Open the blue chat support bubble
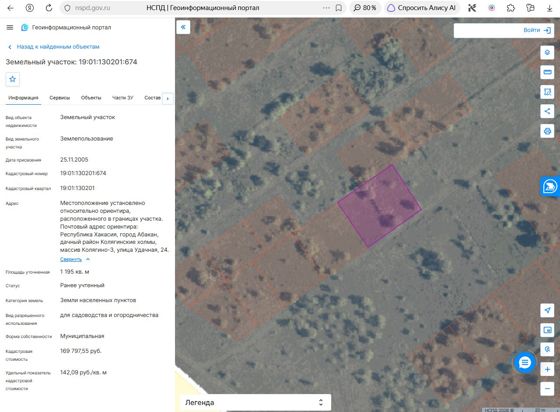The image size is (560, 412). 525,363
